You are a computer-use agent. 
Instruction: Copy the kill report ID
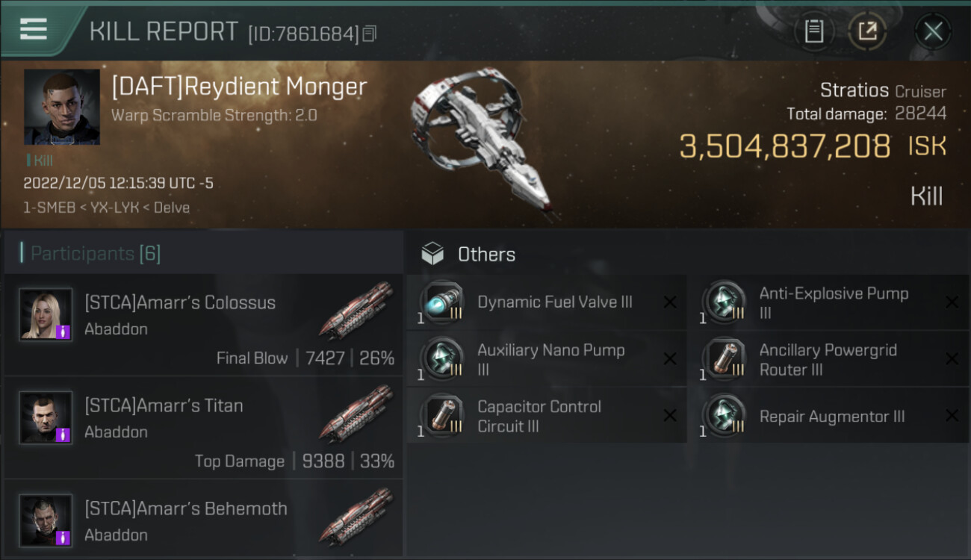(370, 34)
